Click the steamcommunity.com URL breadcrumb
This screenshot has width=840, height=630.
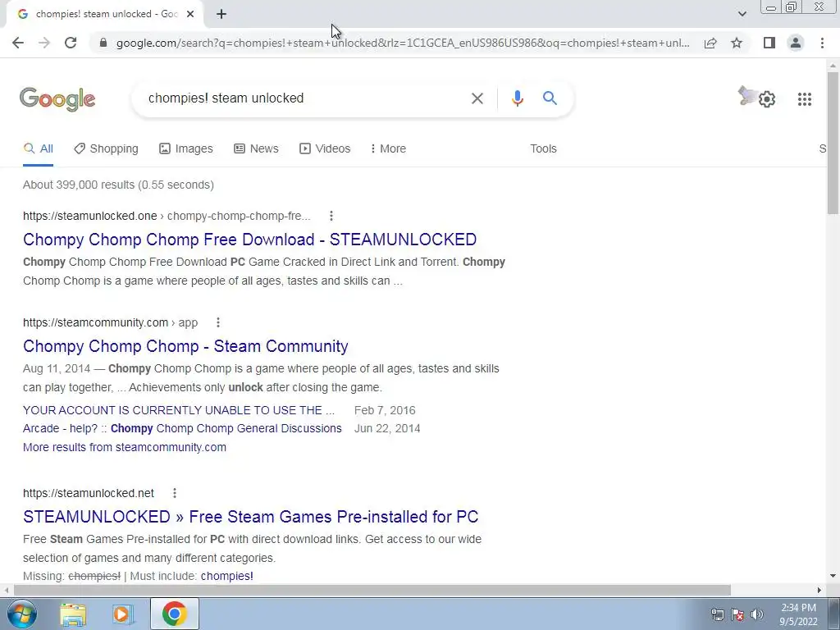[x=111, y=322]
